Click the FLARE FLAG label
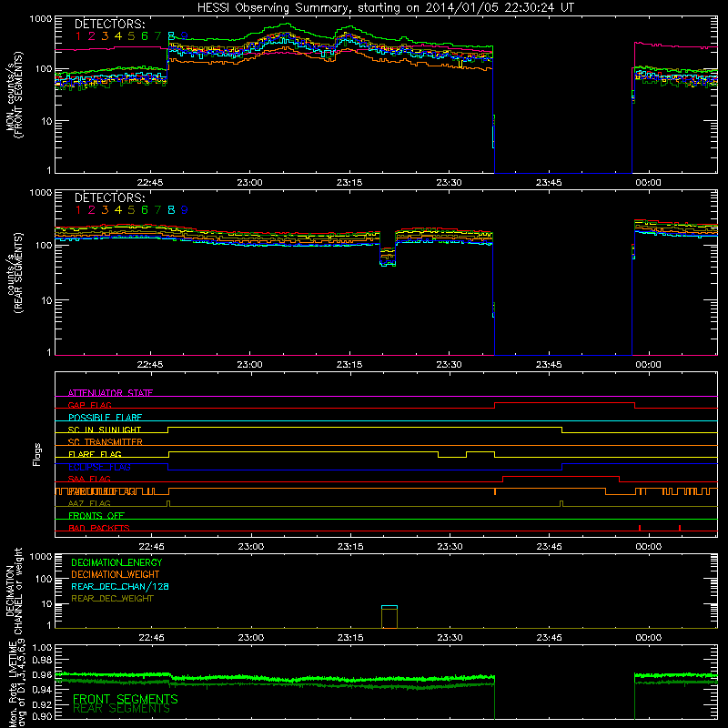 tap(95, 454)
